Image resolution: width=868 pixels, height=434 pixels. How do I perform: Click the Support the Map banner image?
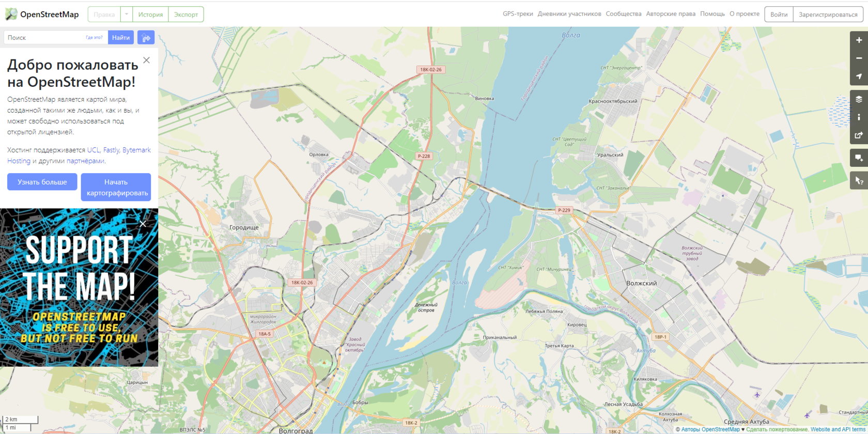point(79,288)
